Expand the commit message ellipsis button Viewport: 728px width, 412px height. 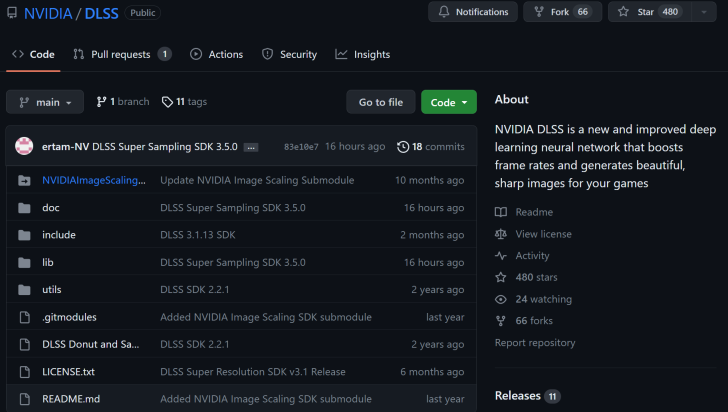[x=251, y=147]
